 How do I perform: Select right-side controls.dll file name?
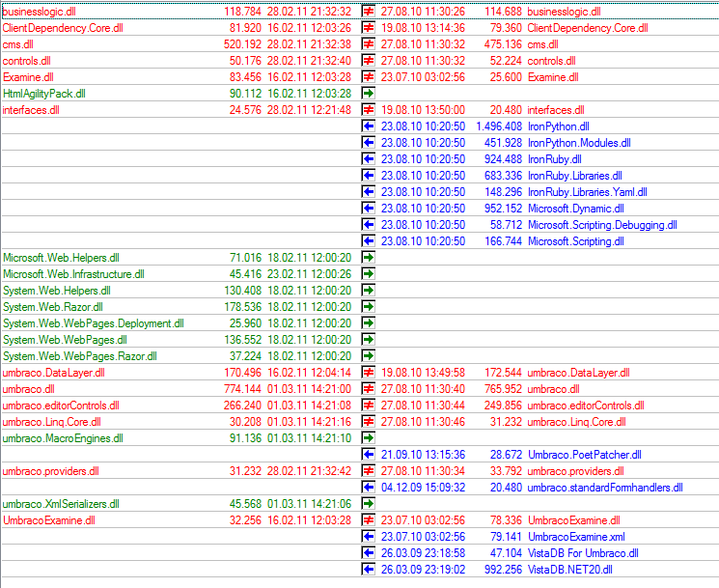click(552, 61)
